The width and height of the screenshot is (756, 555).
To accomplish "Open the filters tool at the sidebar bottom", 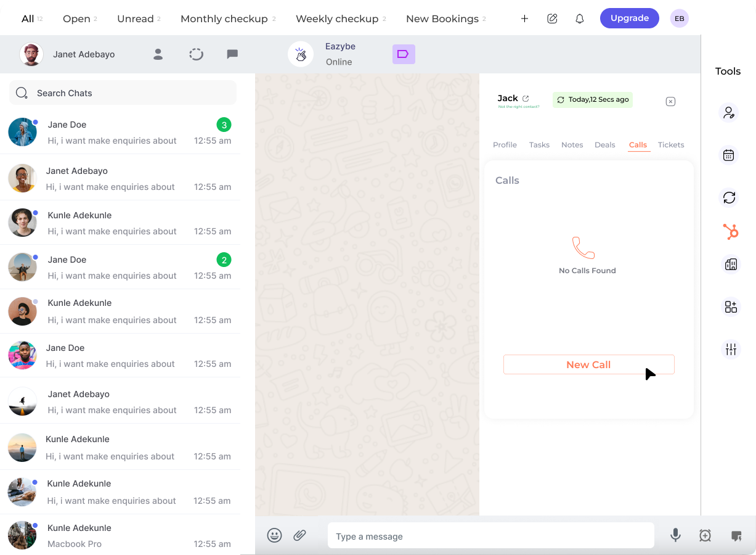I will 730,349.
